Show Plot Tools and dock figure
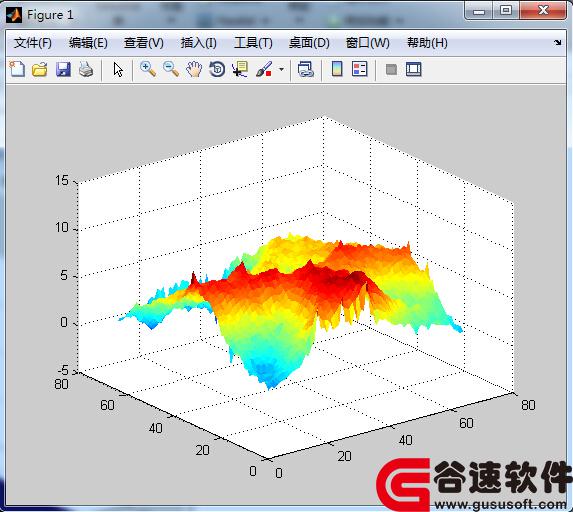Image resolution: width=573 pixels, height=512 pixels. [x=414, y=69]
